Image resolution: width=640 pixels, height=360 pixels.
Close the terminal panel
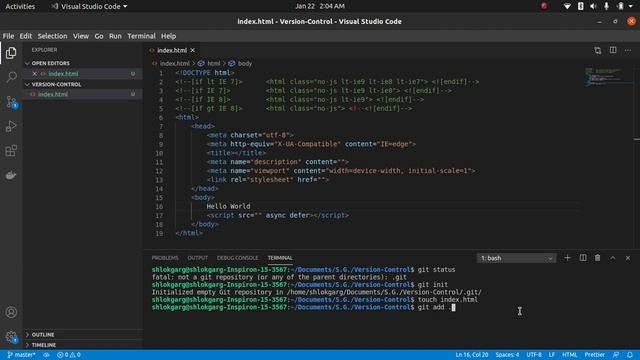pyautogui.click(x=628, y=258)
